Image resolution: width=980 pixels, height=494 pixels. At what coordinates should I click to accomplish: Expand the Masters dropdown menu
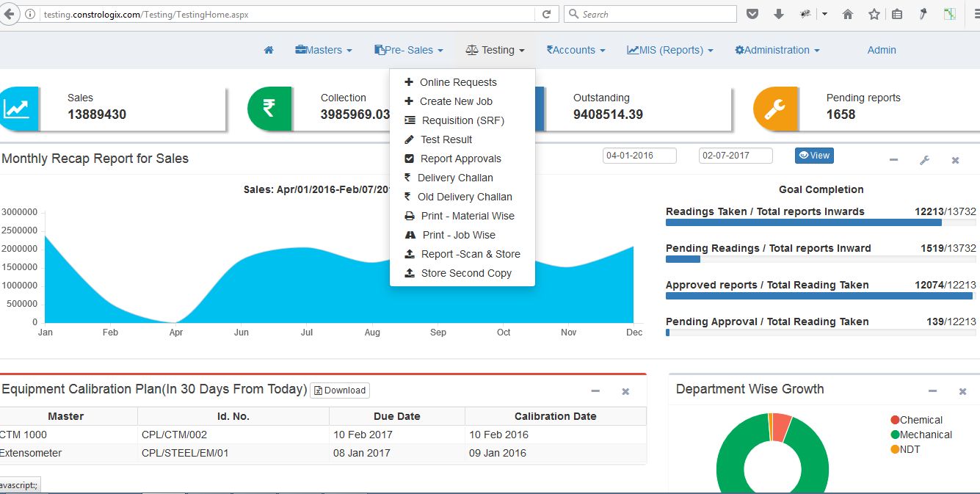[x=324, y=50]
